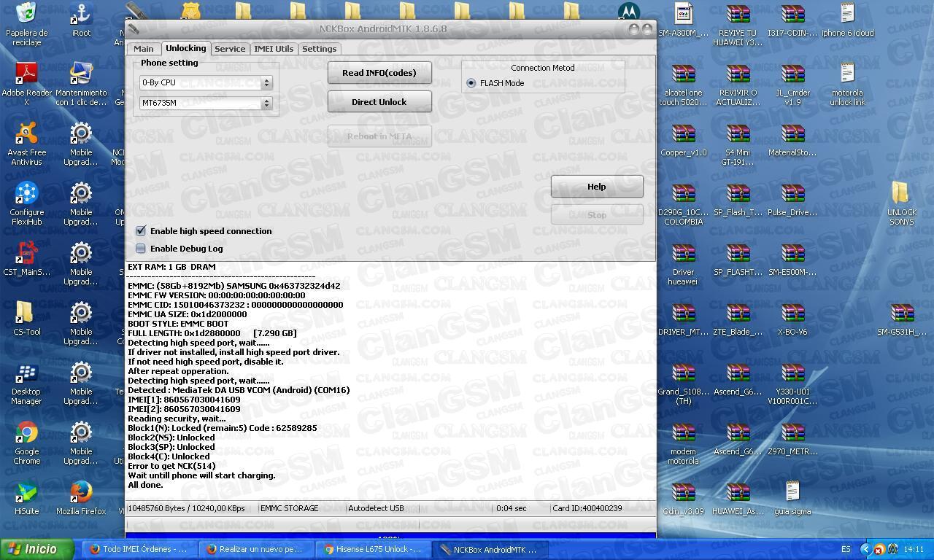
Task: Enable the Debug Log checkbox
Action: point(141,248)
